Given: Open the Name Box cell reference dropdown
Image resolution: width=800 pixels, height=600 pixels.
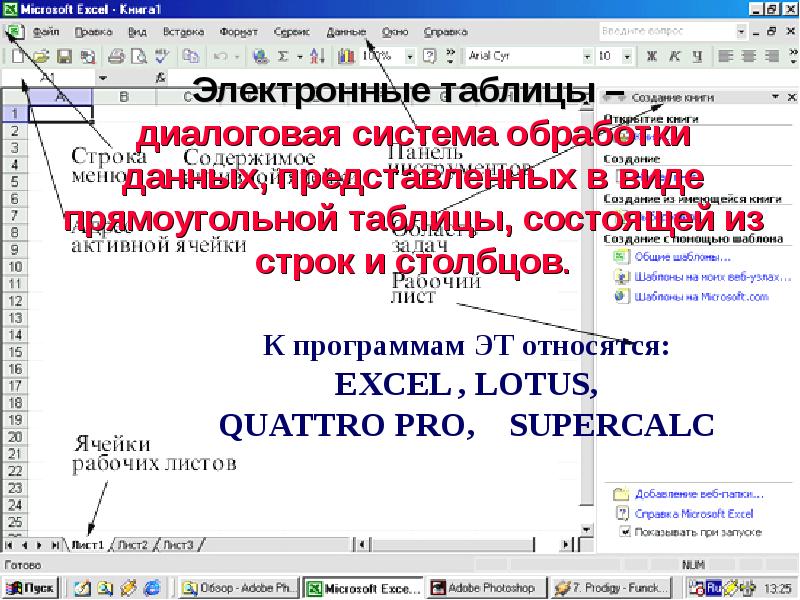Looking at the screenshot, I should 102,76.
